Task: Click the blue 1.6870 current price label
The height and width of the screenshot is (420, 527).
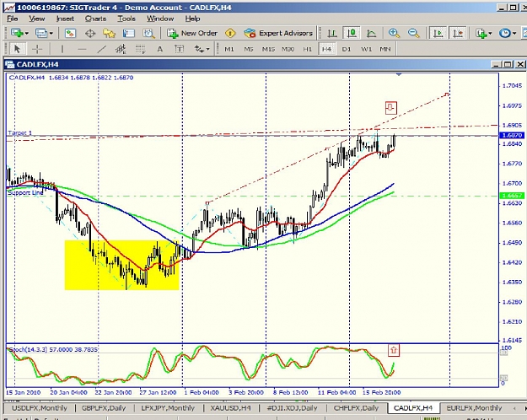Action: tap(512, 135)
